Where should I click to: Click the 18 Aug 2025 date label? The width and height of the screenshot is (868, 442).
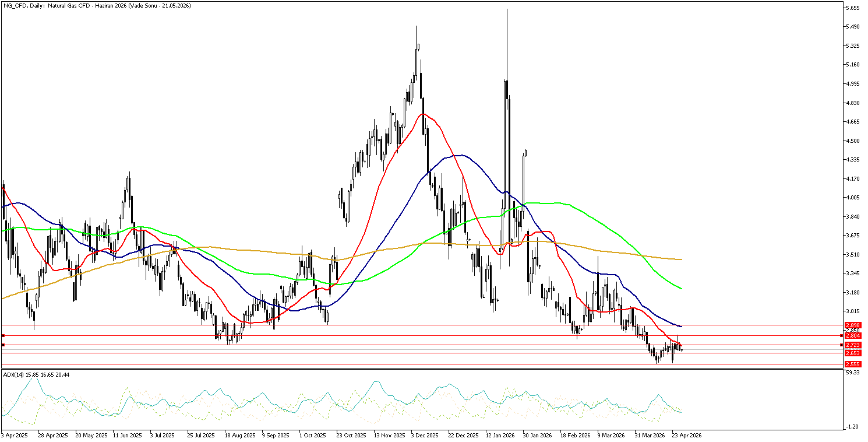241,435
